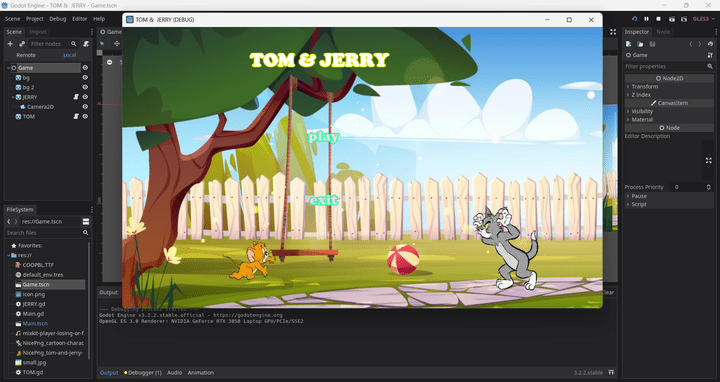Pause the running game scene
The width and height of the screenshot is (720, 382).
pyautogui.click(x=646, y=19)
